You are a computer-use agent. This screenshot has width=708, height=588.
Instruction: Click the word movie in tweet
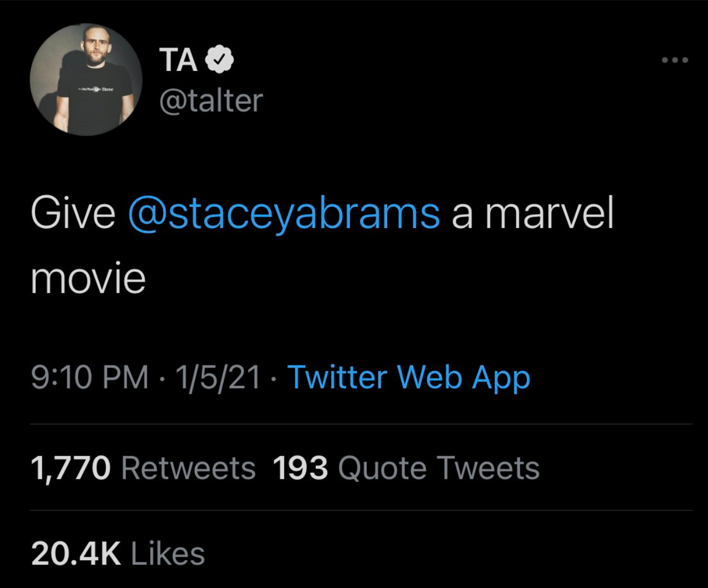pos(88,278)
